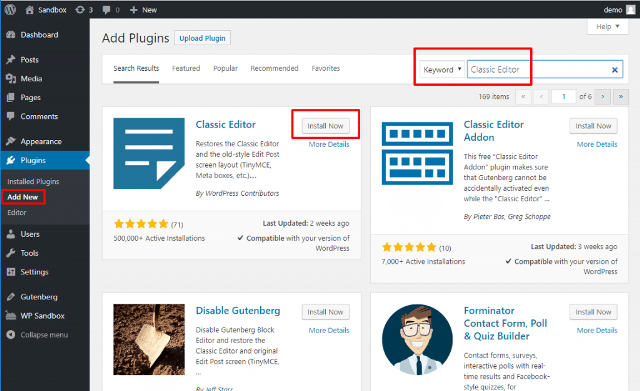
Task: Go to the next results page arrow
Action: (603, 97)
